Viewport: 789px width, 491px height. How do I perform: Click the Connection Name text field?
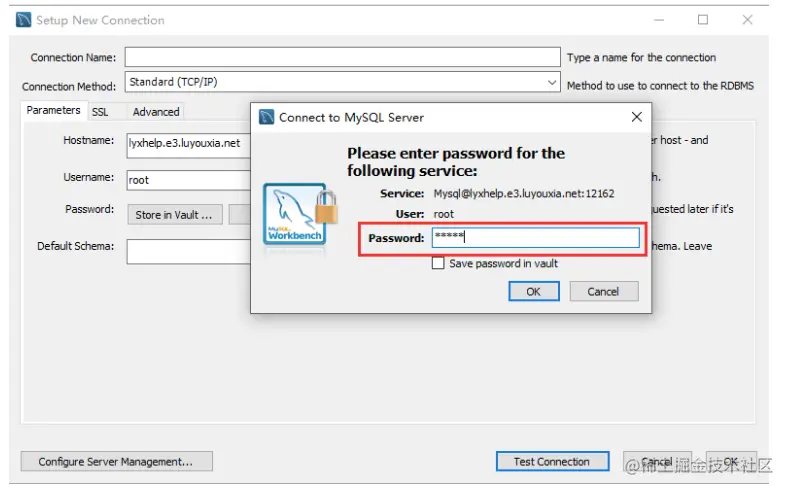click(x=342, y=57)
